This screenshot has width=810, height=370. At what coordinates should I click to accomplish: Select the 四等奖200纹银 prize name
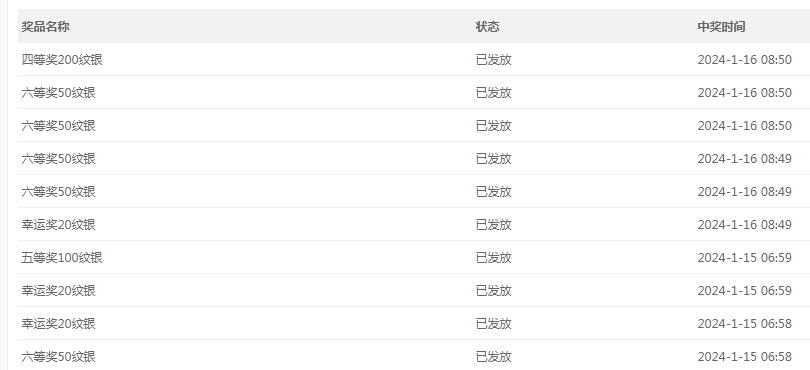(62, 60)
